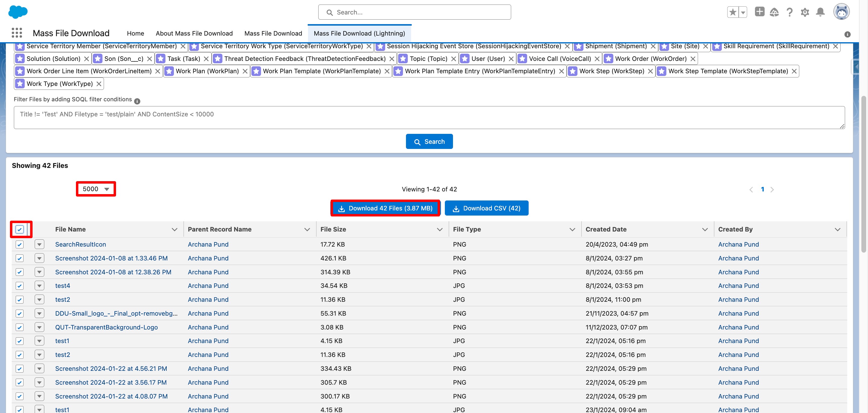Click the Setup gear icon
868x413 pixels.
coord(805,12)
